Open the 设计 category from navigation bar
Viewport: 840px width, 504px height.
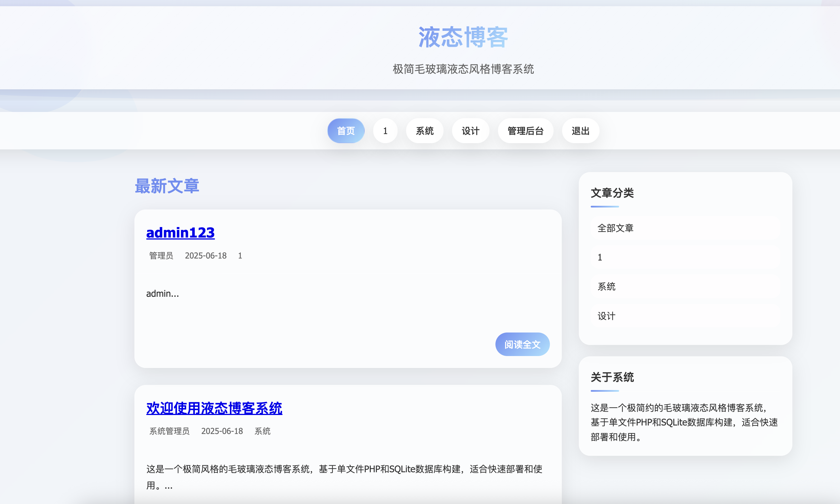(x=471, y=131)
